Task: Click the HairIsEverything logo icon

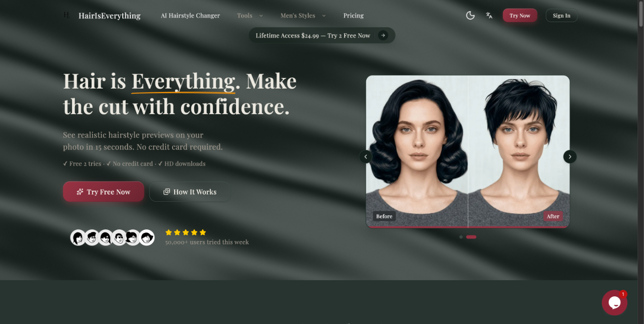Action: click(66, 16)
